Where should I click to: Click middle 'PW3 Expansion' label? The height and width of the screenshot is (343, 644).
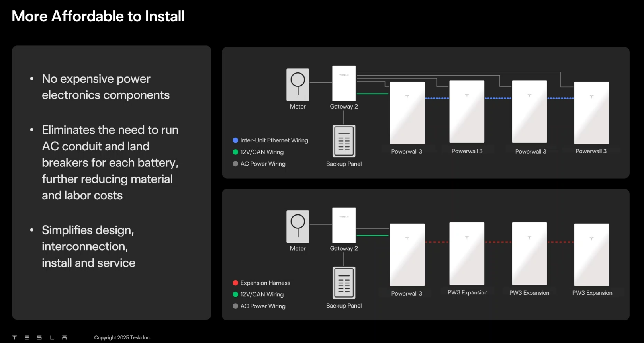pos(529,293)
